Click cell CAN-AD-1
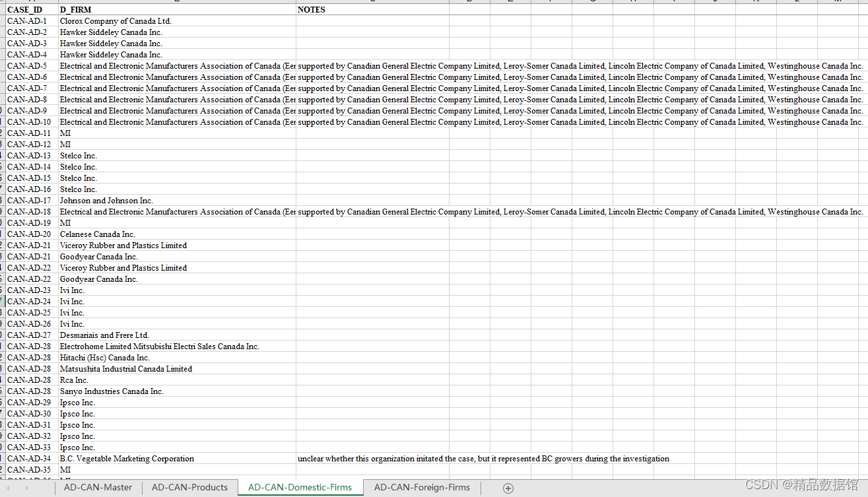This screenshot has height=497, width=868. [32, 21]
